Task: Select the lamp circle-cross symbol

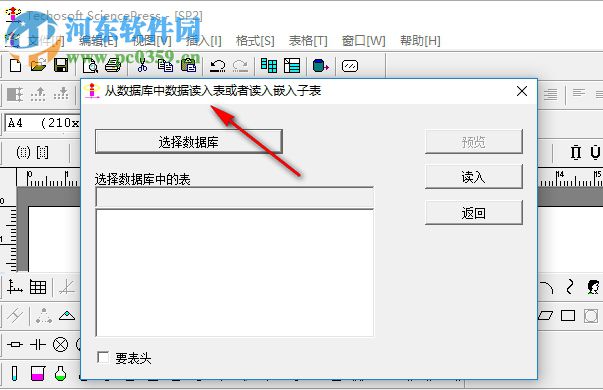Action: [60, 344]
